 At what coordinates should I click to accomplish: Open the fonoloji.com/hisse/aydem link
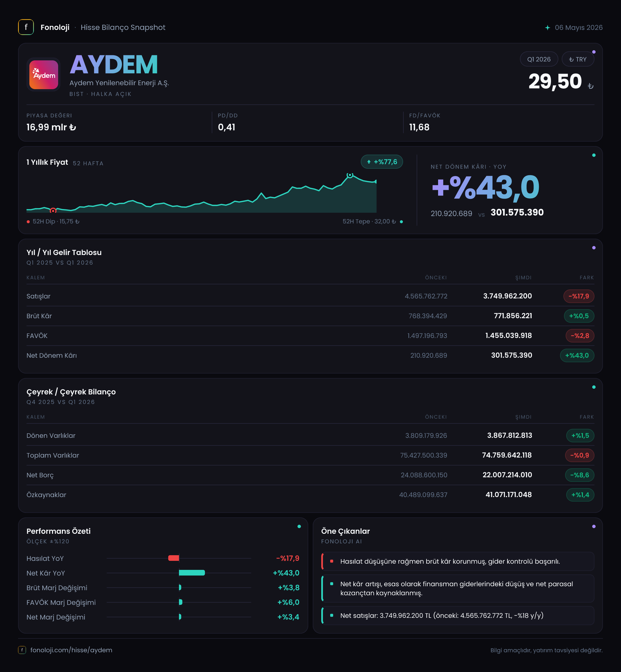pos(71,650)
